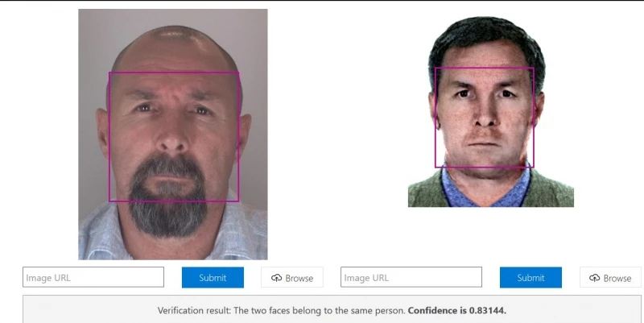
Task: Submit the left image URL
Action: click(213, 277)
